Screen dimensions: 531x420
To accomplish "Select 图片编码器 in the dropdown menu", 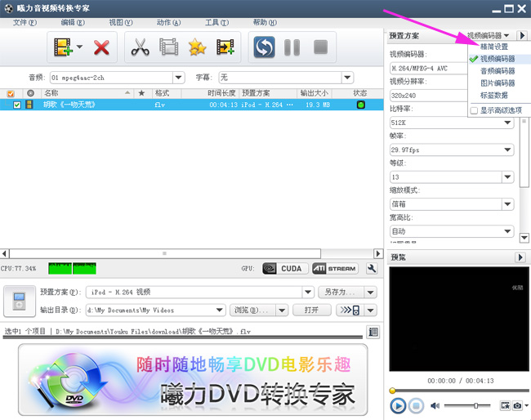I will (498, 83).
